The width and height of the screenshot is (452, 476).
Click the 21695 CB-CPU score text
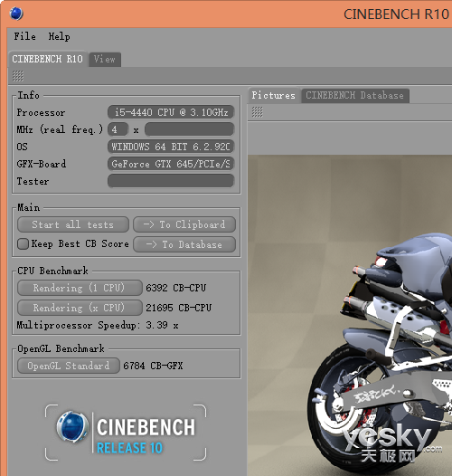tap(179, 308)
